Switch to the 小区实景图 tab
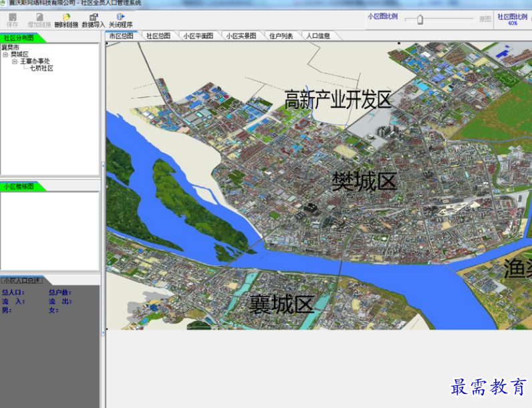Screen dimensions: 532x408 (x=241, y=36)
